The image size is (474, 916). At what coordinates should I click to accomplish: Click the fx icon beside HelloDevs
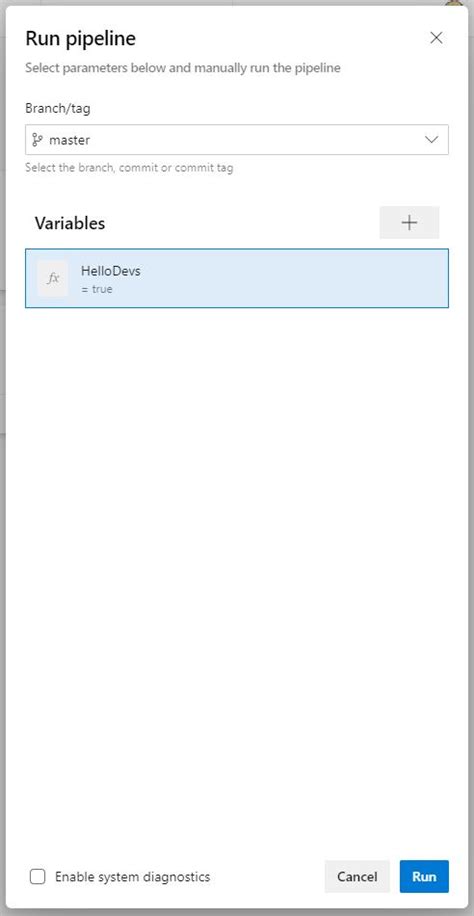(53, 279)
